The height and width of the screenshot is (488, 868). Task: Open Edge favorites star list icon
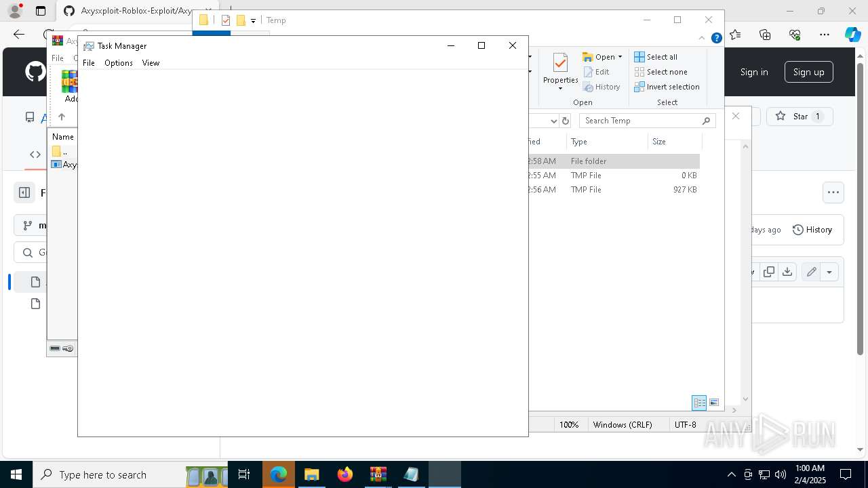click(736, 35)
